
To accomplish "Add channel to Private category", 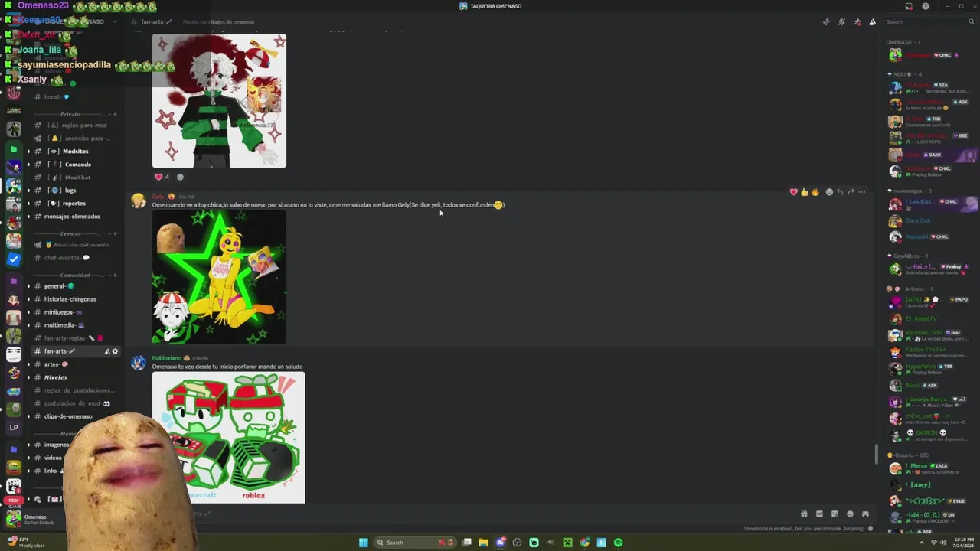I will [115, 114].
